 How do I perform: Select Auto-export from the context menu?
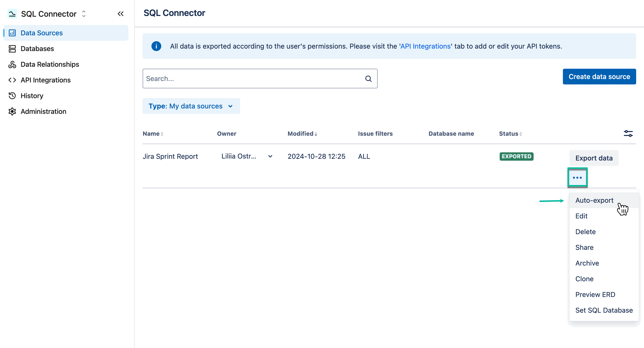point(594,200)
